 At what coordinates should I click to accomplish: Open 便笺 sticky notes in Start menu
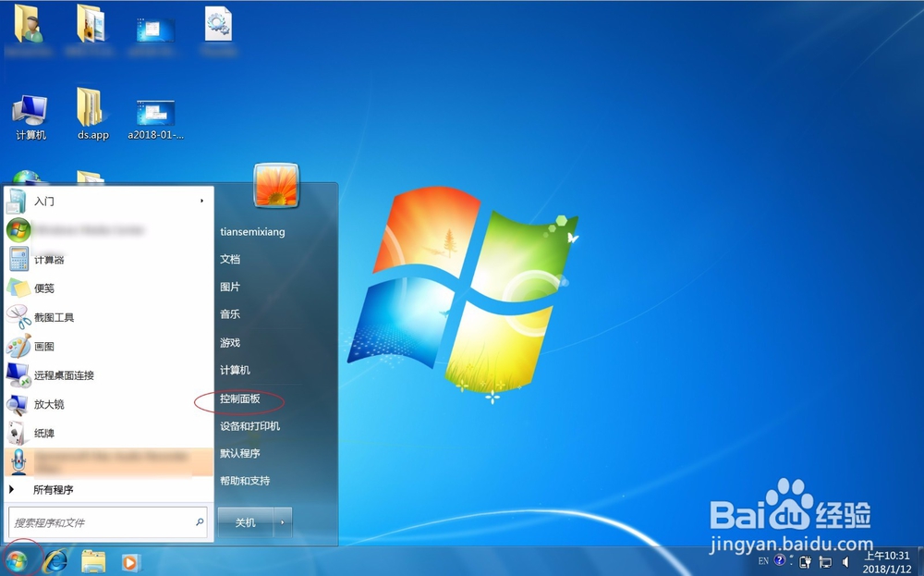108,288
